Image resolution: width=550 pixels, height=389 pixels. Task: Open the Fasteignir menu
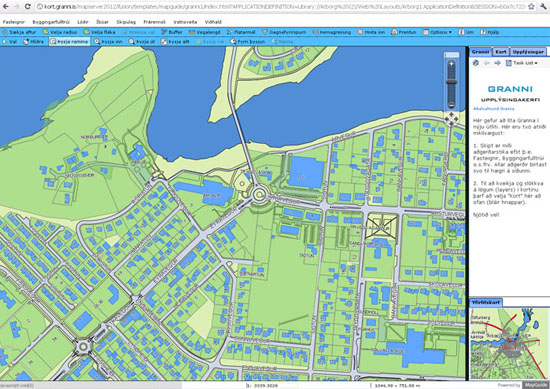tap(13, 22)
